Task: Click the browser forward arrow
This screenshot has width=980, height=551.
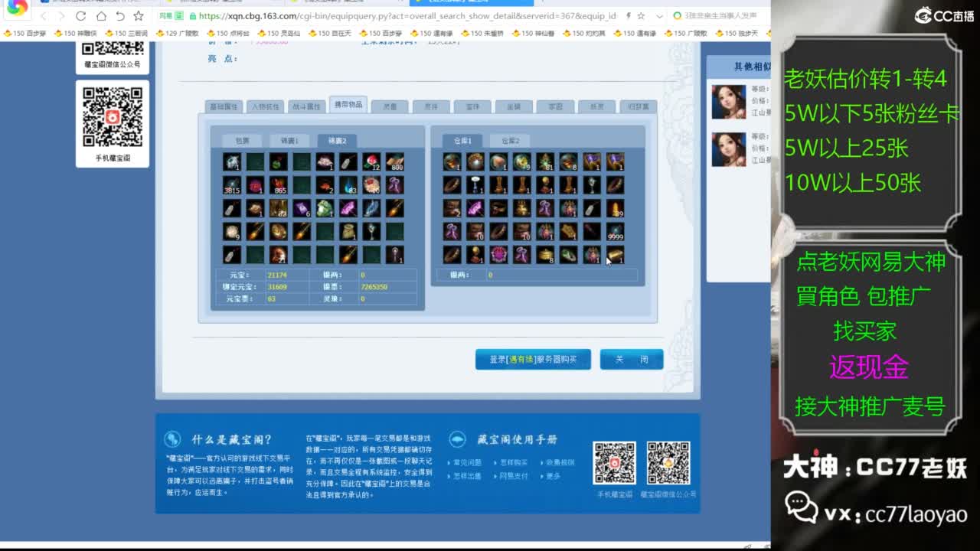Action: [x=62, y=16]
